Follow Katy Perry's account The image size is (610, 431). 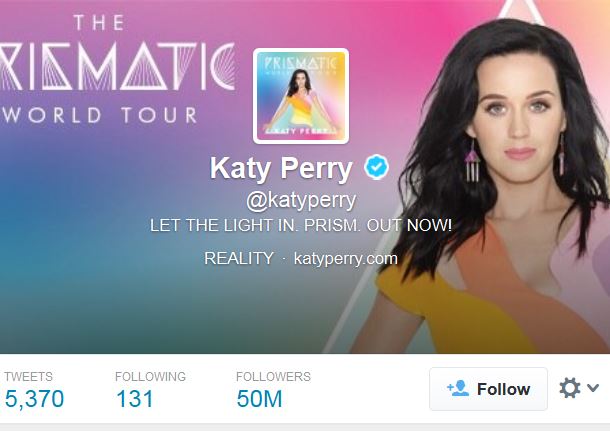pos(488,389)
